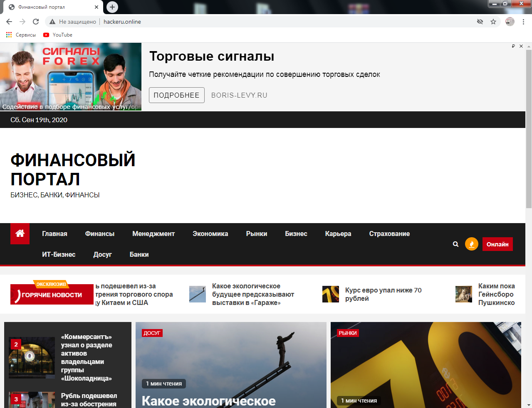532x408 pixels.
Task: Open the site search magnifier icon
Action: [455, 244]
